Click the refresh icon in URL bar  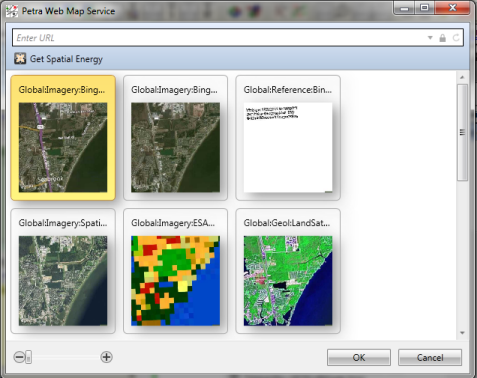456,38
